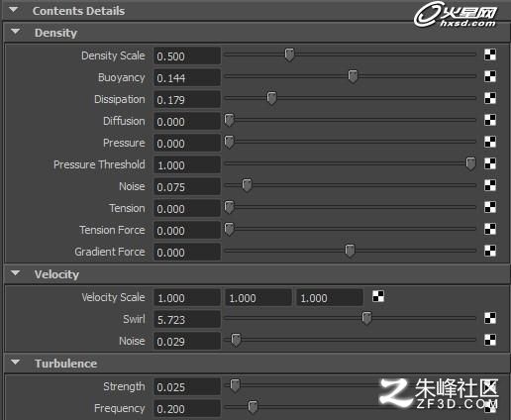Click the Swirl texture map icon
The width and height of the screenshot is (511, 420).
pos(490,318)
